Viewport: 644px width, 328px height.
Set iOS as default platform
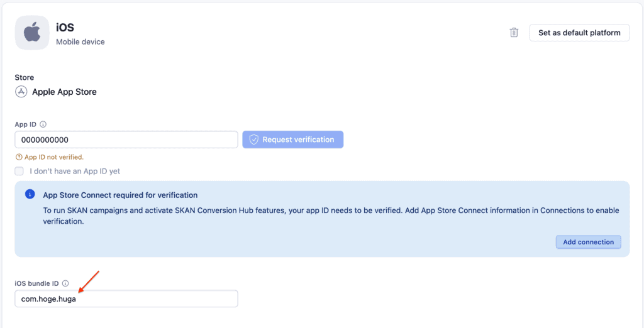click(579, 33)
